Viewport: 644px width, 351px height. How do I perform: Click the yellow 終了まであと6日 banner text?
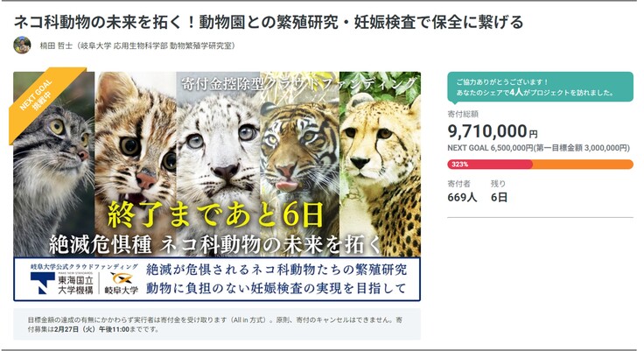click(215, 214)
